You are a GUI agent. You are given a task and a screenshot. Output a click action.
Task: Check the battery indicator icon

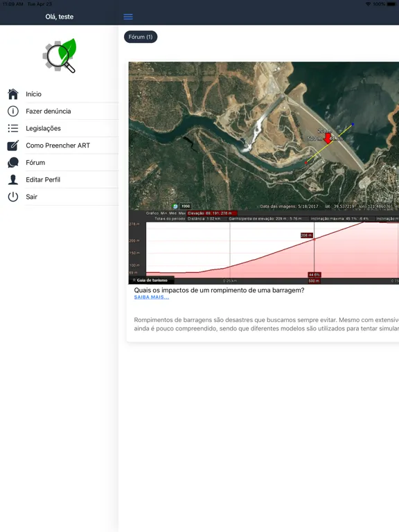coord(393,3)
